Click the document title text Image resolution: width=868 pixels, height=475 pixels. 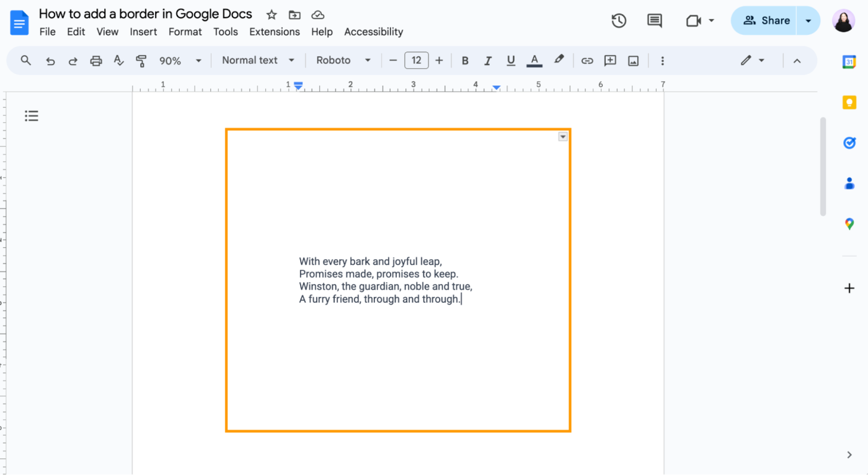click(x=146, y=14)
